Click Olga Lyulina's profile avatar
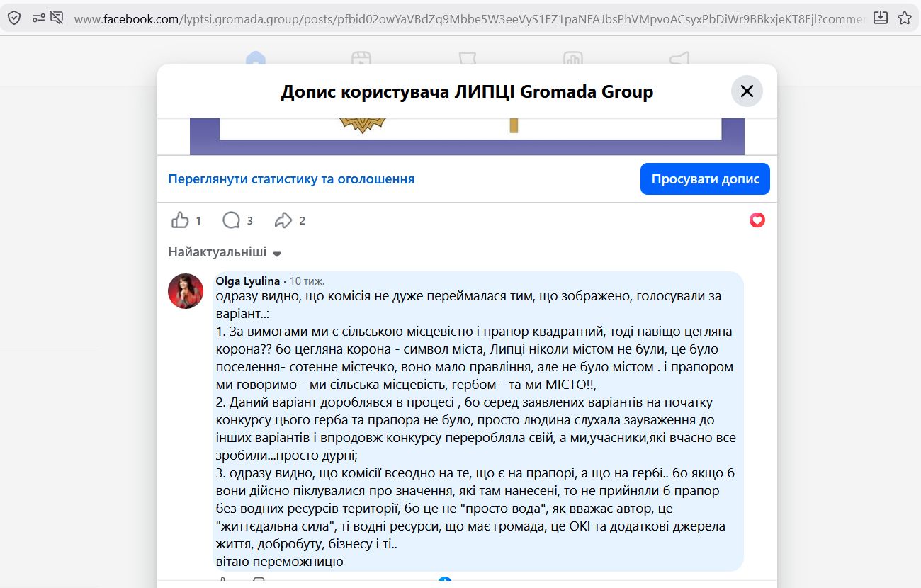 pos(186,291)
